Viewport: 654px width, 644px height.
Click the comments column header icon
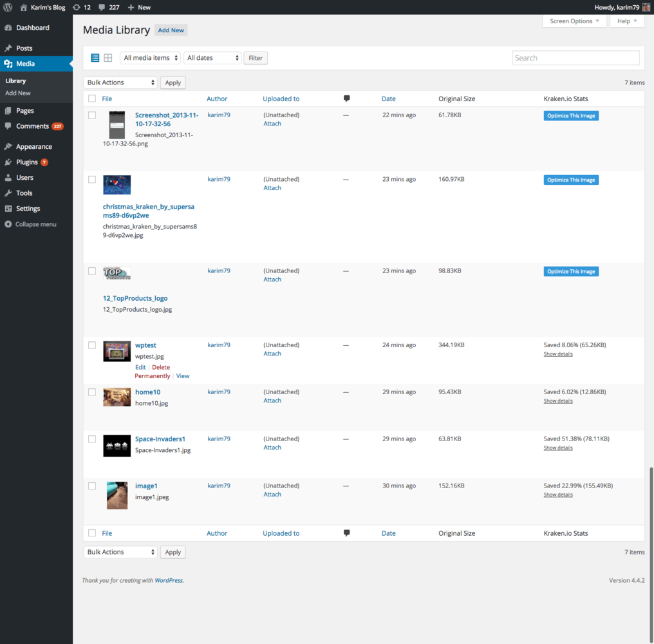click(346, 99)
